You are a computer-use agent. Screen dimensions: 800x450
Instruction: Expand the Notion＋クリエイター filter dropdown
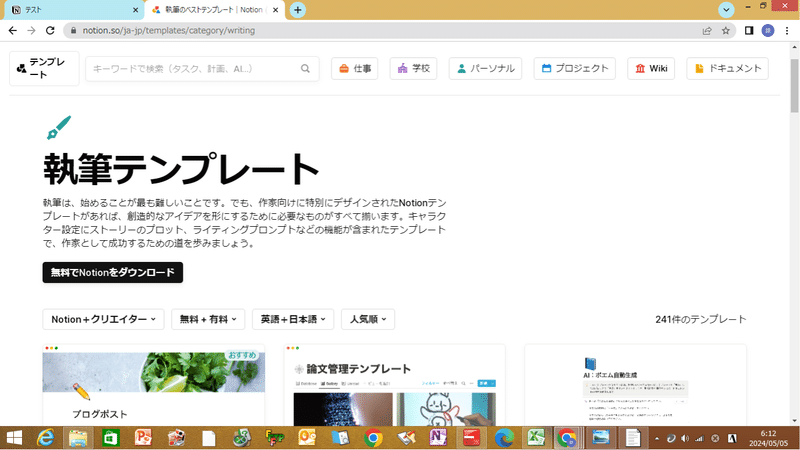[x=103, y=319]
